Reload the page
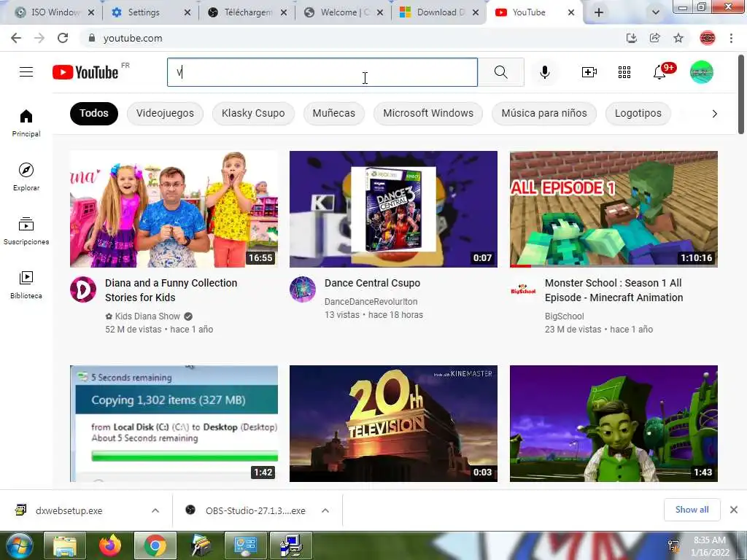 click(63, 38)
